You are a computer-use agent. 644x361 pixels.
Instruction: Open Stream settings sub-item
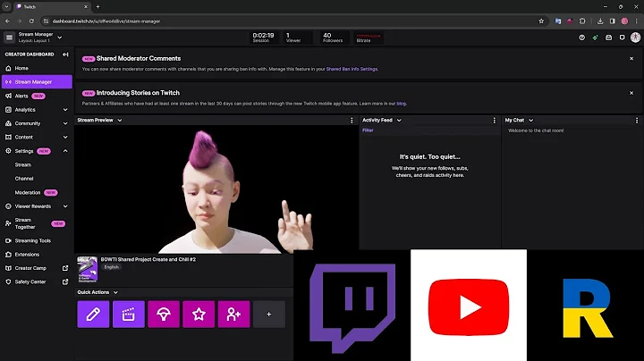(23, 165)
